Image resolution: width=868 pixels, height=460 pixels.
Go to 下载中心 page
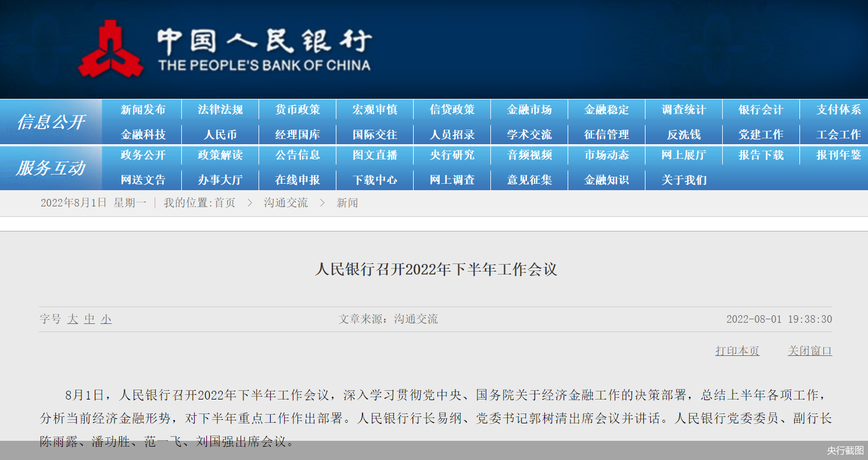pyautogui.click(x=375, y=180)
